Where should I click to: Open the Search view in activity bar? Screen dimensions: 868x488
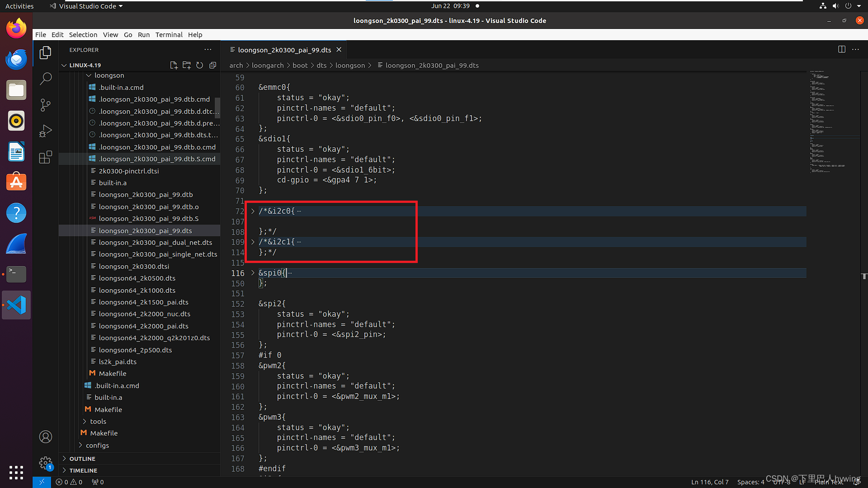46,79
